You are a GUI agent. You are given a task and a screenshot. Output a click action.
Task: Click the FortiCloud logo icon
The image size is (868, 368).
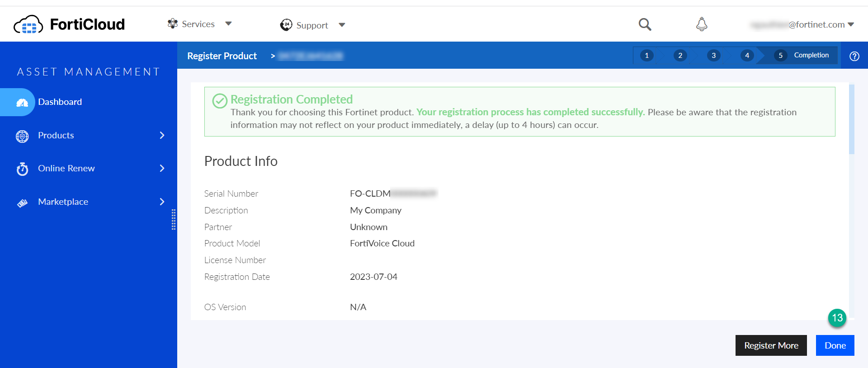(x=28, y=24)
